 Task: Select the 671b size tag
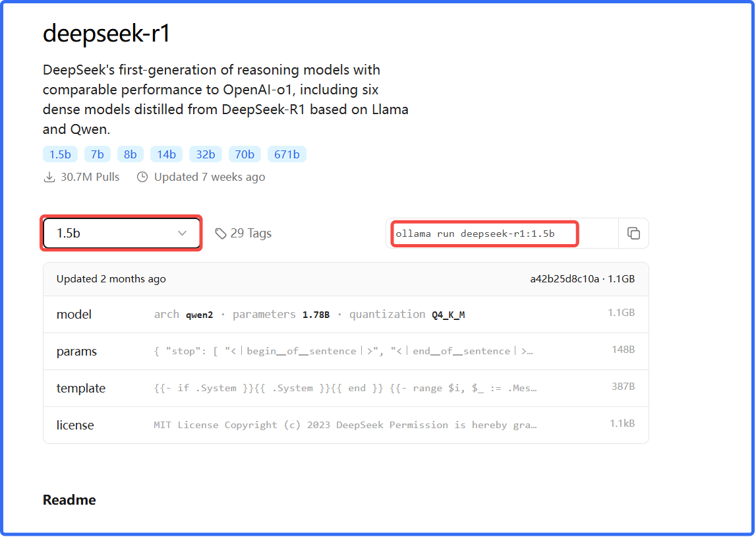287,154
